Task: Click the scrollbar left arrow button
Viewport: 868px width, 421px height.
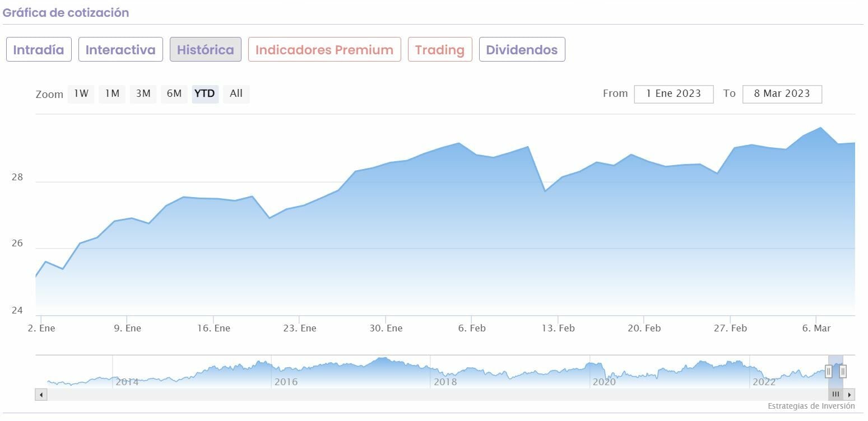Action: point(41,395)
